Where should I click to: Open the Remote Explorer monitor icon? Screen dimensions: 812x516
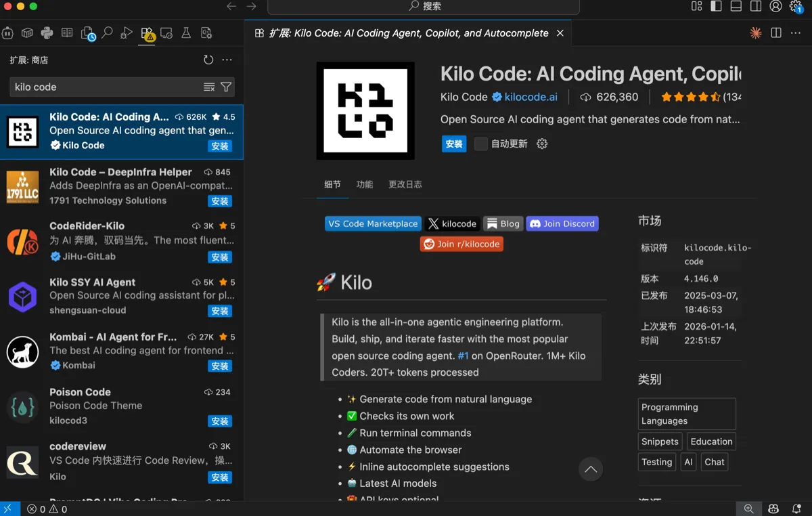tap(166, 33)
